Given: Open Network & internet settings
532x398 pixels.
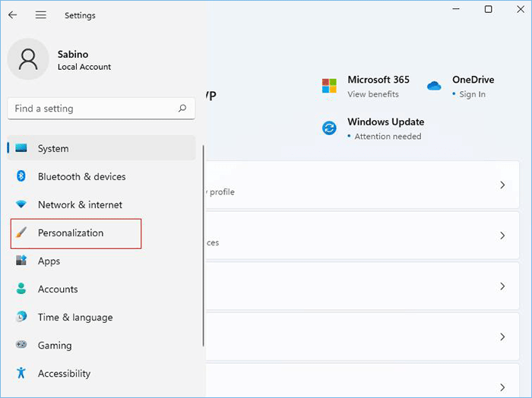Looking at the screenshot, I should (x=80, y=205).
